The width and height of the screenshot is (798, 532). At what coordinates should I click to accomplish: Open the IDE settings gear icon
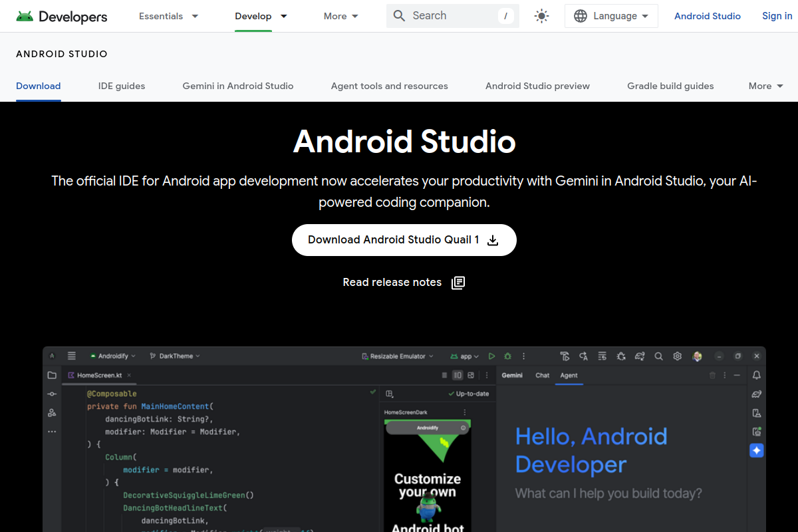tap(678, 356)
